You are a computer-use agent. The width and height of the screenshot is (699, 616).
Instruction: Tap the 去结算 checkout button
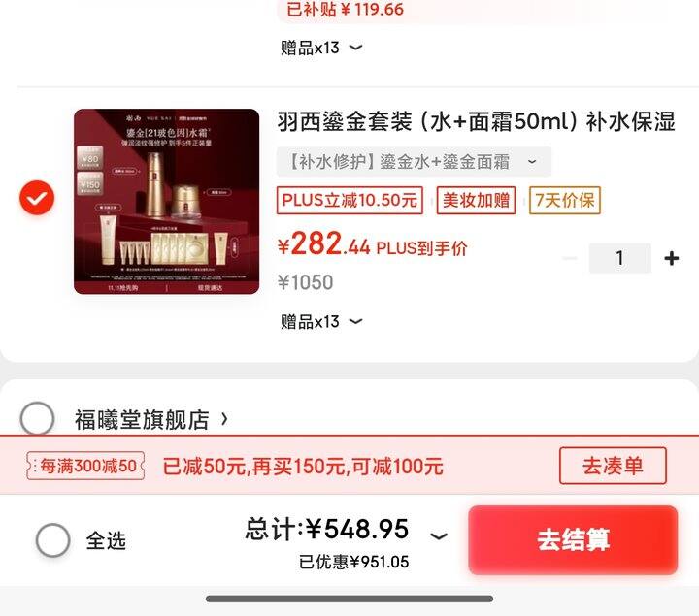point(573,539)
